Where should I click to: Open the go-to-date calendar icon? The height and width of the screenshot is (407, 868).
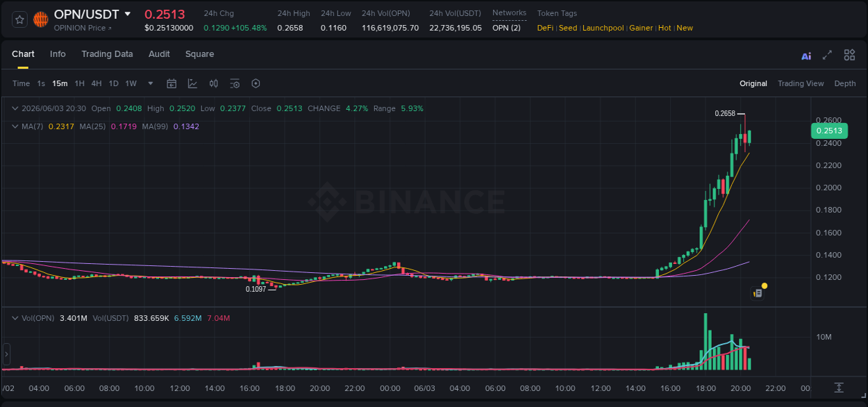click(172, 83)
